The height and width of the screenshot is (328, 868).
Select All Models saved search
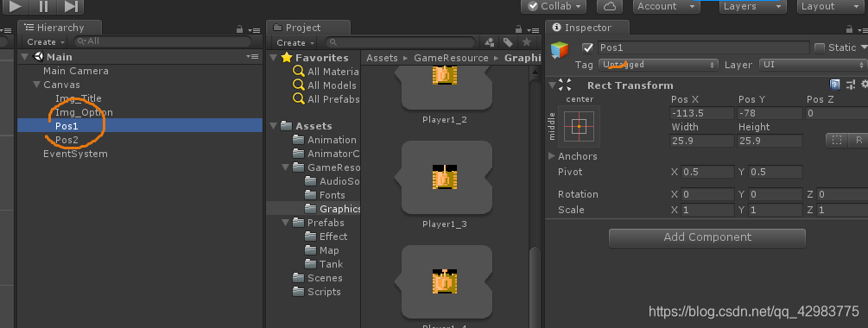point(326,85)
